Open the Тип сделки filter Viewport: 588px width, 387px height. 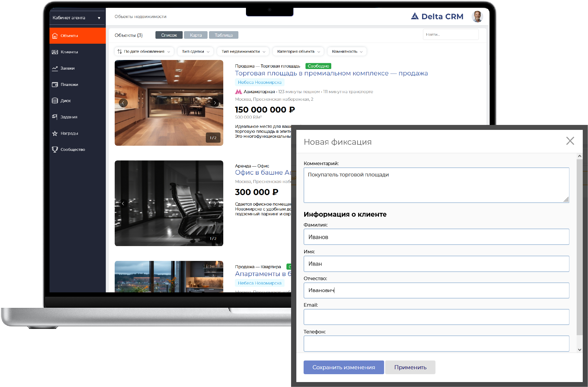(195, 52)
